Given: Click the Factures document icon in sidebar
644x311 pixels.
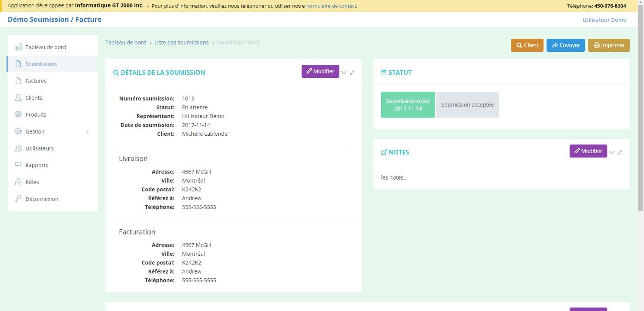Looking at the screenshot, I should pyautogui.click(x=18, y=81).
